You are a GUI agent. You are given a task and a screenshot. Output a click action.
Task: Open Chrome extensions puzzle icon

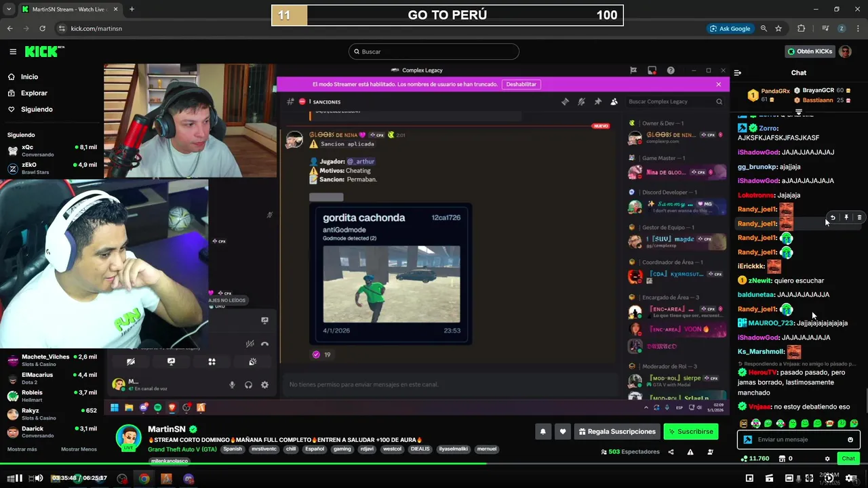[802, 28]
